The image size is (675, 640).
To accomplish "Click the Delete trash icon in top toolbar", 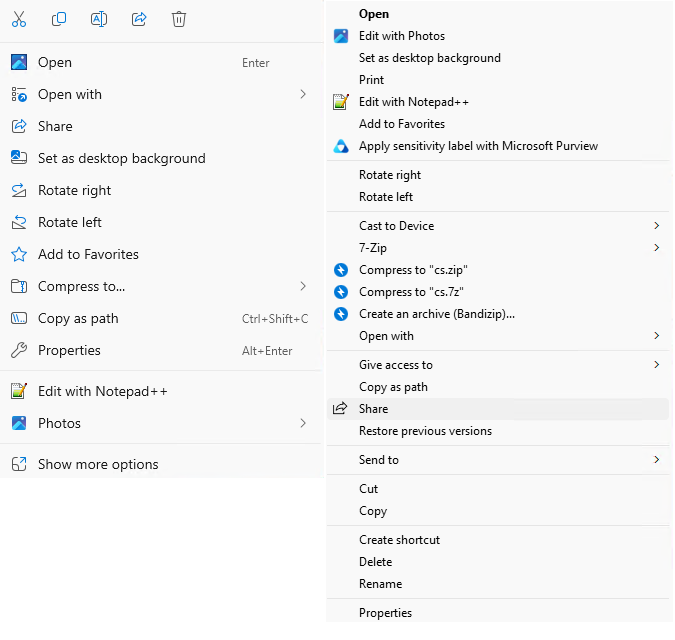I will [x=179, y=19].
